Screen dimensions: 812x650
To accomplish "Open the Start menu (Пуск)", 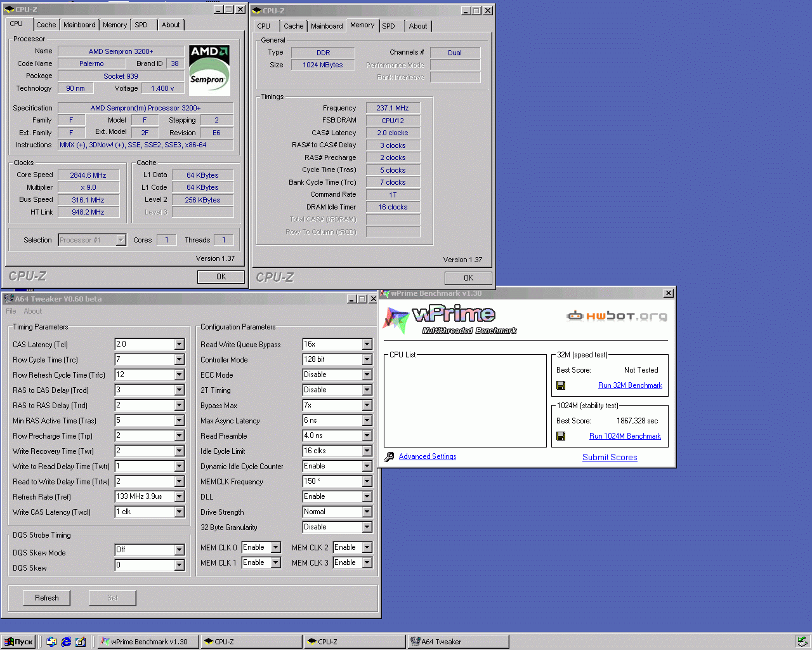I will click(18, 642).
